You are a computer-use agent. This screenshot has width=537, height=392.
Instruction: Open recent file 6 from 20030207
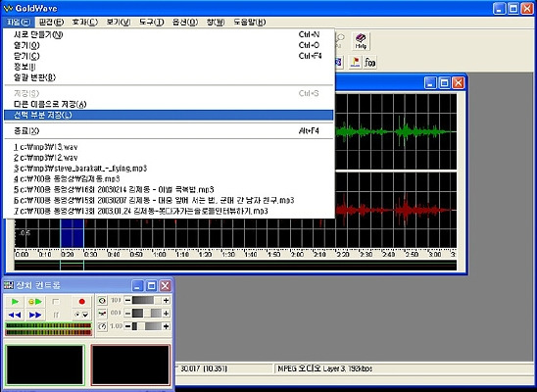[169, 200]
